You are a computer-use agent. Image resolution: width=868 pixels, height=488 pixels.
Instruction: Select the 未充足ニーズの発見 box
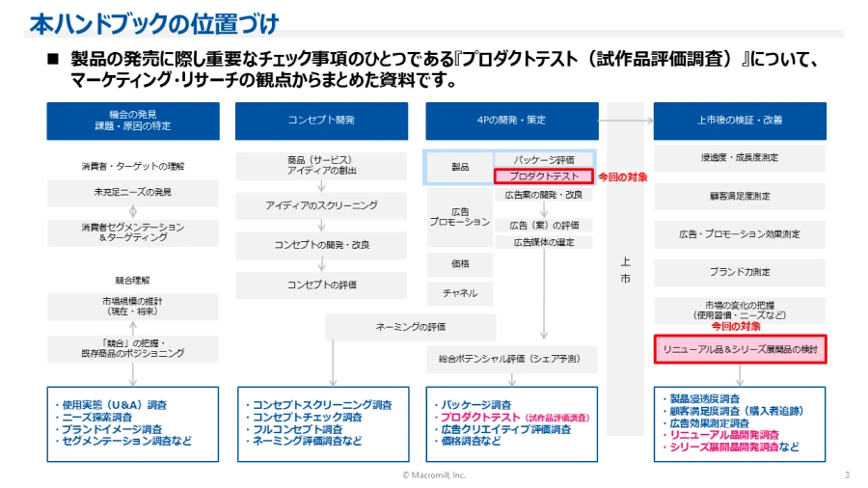tap(132, 193)
